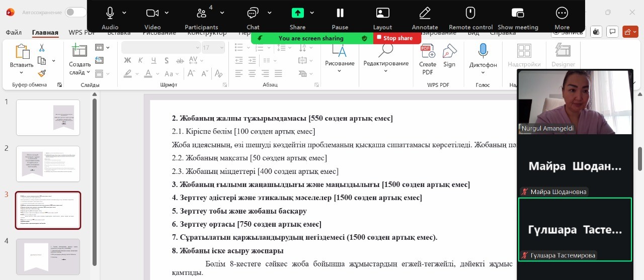Click the Show meeting icon
This screenshot has height=280, width=644.
coord(518,14)
